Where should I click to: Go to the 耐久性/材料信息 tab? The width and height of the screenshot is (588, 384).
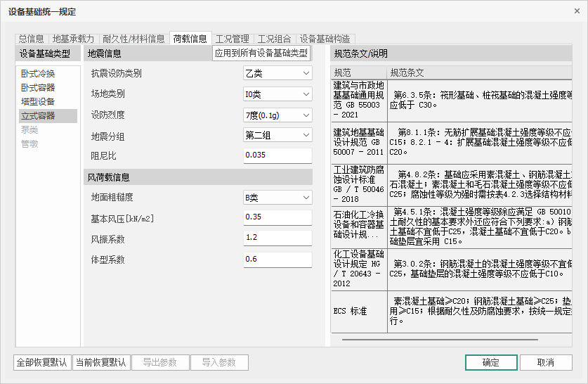tap(133, 39)
